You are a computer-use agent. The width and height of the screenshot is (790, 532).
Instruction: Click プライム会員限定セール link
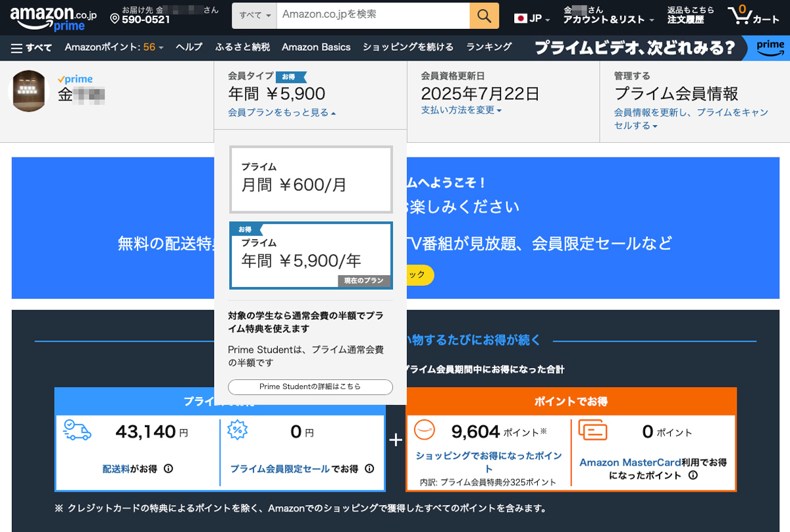point(280,469)
